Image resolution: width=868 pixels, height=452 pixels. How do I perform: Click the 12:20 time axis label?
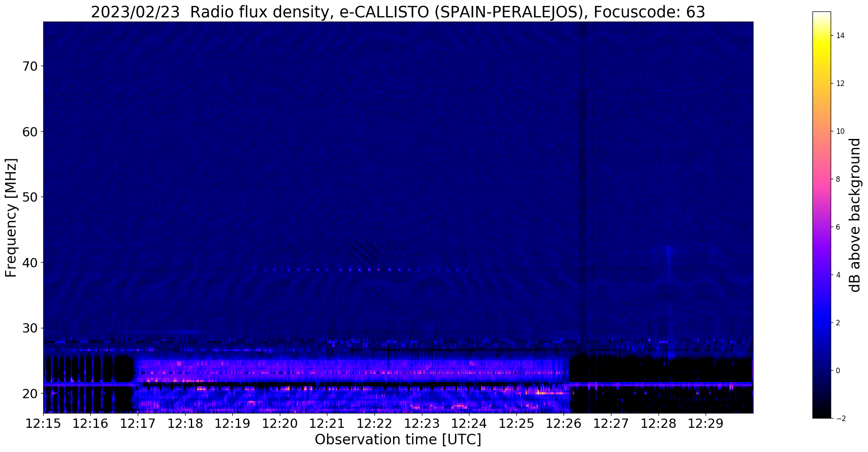280,424
